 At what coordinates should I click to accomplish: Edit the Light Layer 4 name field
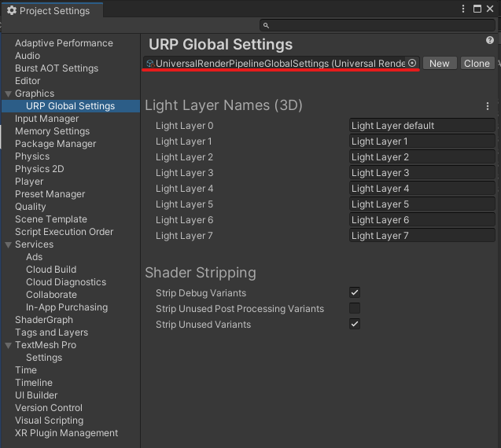pyautogui.click(x=422, y=188)
